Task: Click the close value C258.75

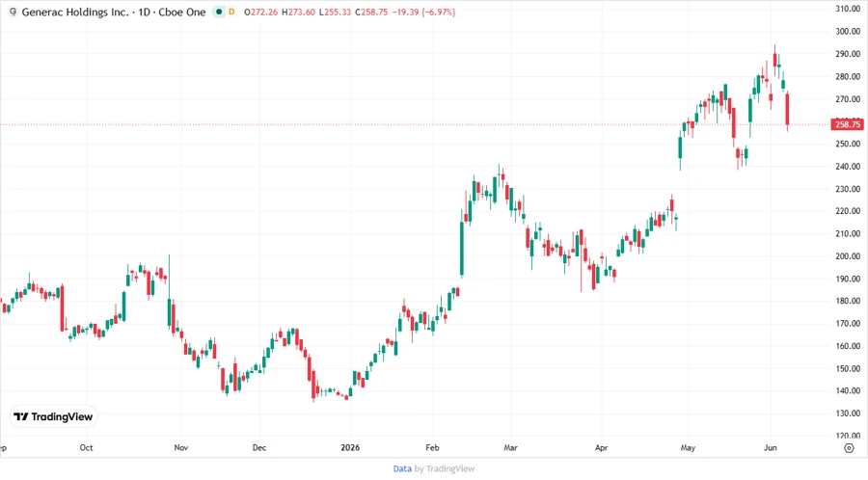Action: (x=371, y=13)
